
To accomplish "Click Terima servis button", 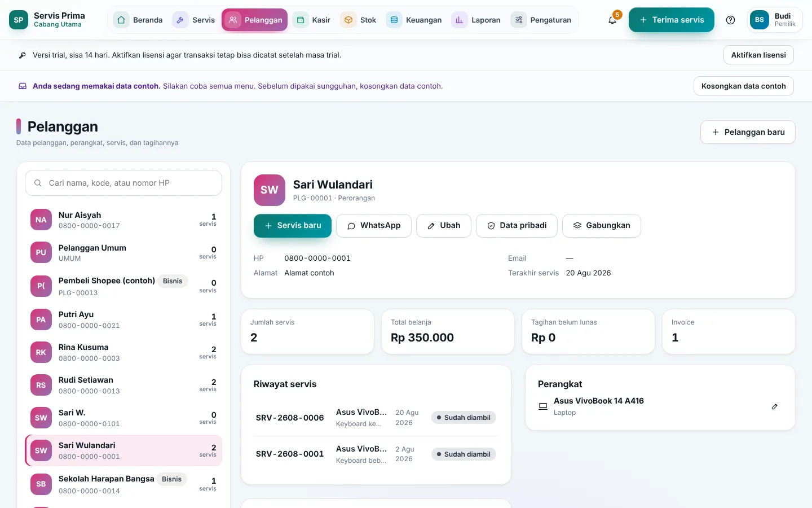I will pos(672,20).
